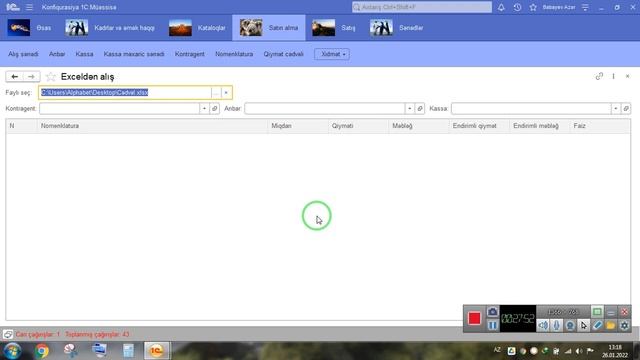640x360 pixels.
Task: Open the selected Kontragent record icon
Action: [215, 109]
